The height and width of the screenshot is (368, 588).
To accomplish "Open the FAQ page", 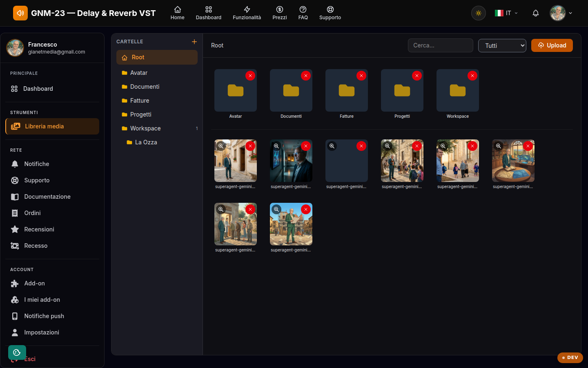I will [x=303, y=13].
